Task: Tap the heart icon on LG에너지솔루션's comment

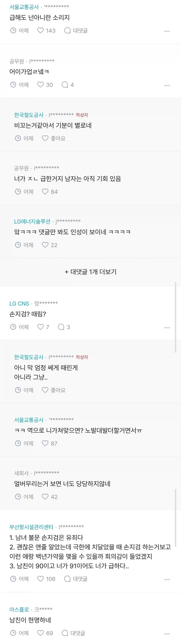Action: 46,245
